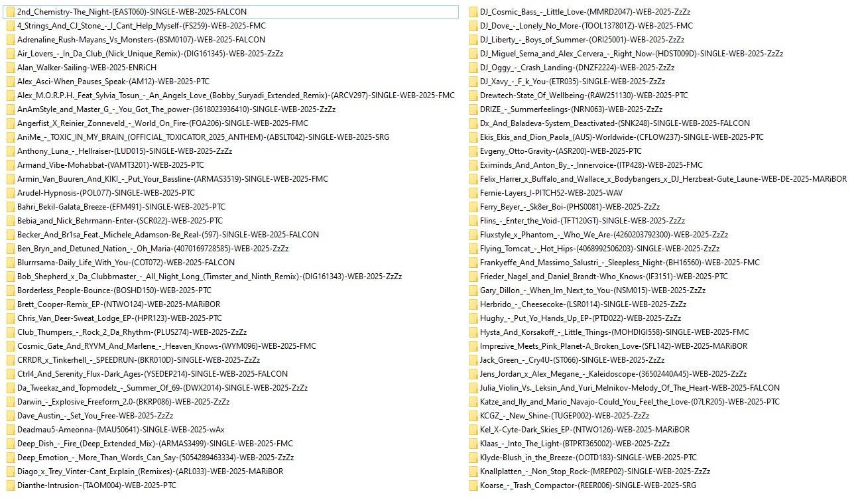The width and height of the screenshot is (860, 504).
Task: Select the DJ_Liberty Boys_of_Summer folder name
Action: point(582,40)
